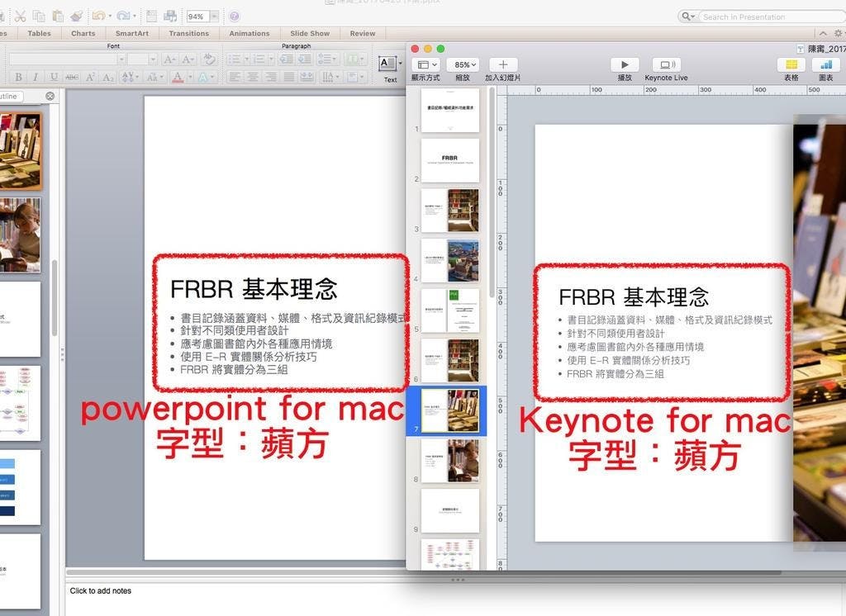Toggle Underline in PowerPoint Font group
The width and height of the screenshot is (846, 616).
(x=54, y=77)
